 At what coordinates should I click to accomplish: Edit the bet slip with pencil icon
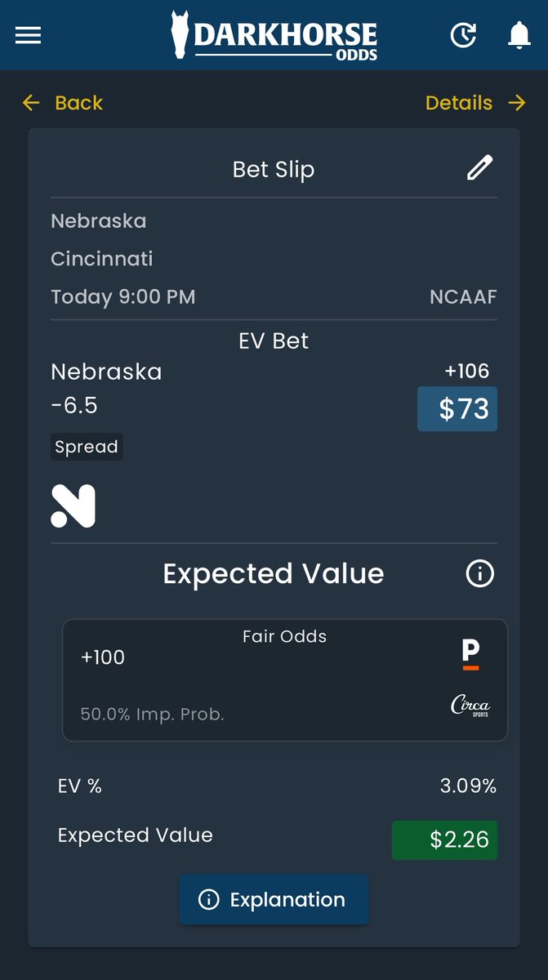479,168
